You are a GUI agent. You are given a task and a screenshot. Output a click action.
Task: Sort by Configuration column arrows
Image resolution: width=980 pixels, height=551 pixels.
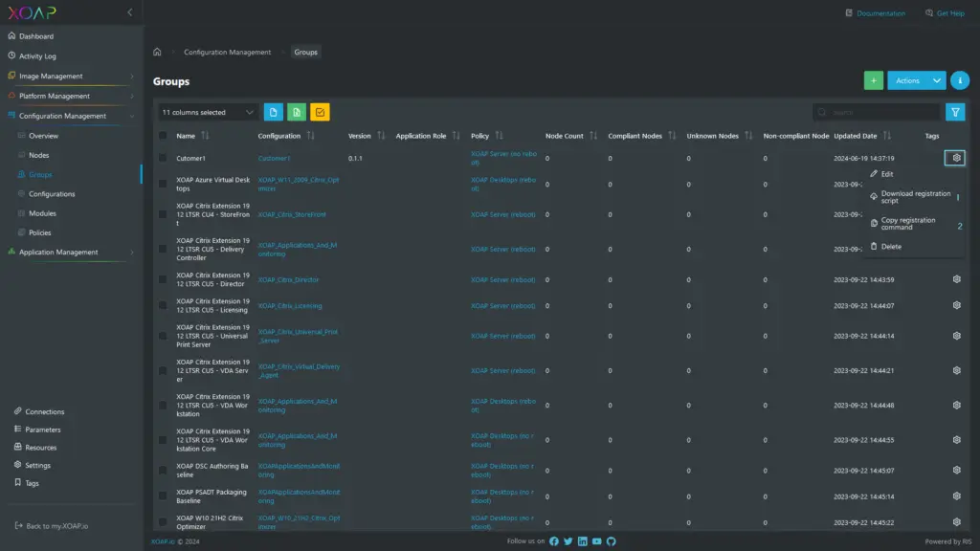[x=311, y=136]
